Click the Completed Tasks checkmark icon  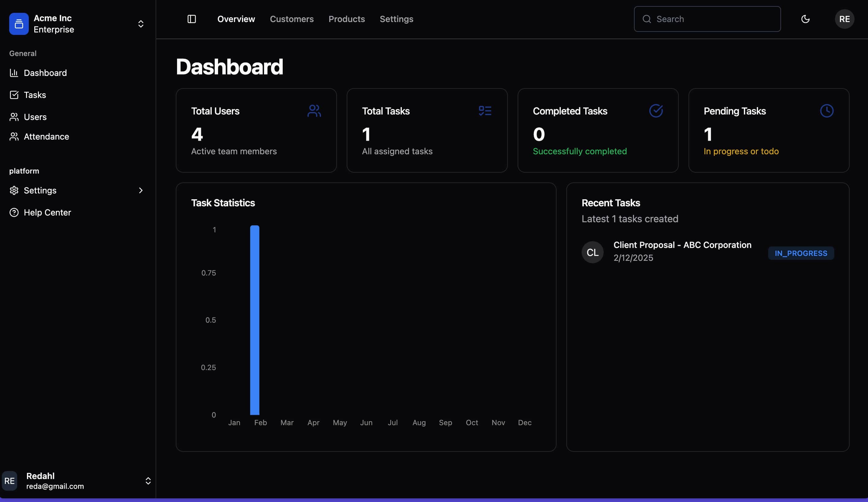click(656, 111)
